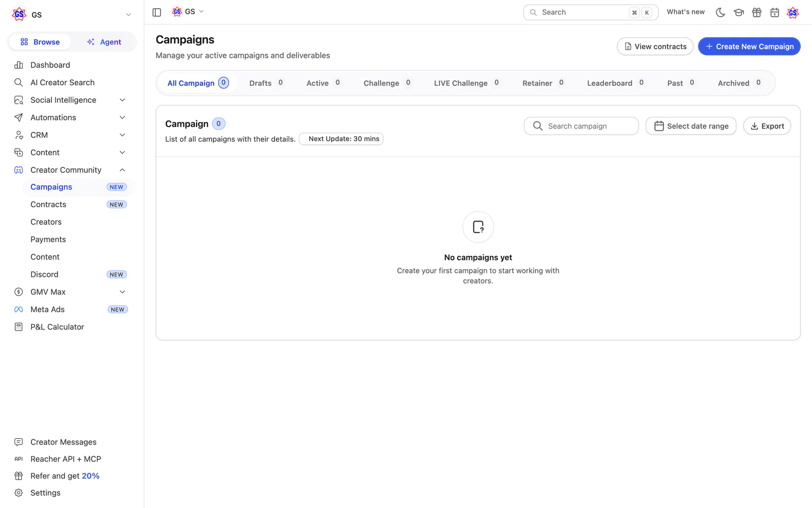This screenshot has height=508, width=812.
Task: Click the GMV Max dollar icon
Action: pos(19,292)
